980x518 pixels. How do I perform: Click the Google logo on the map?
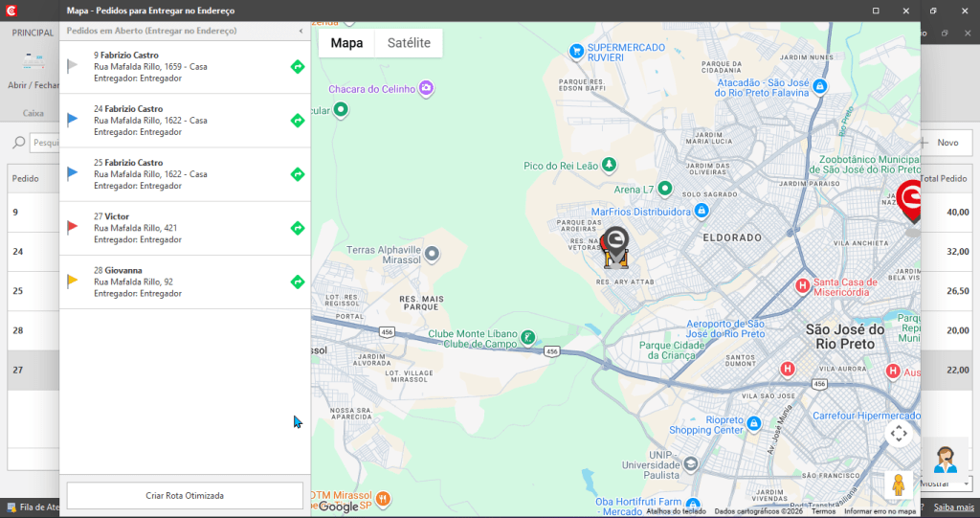pyautogui.click(x=338, y=507)
